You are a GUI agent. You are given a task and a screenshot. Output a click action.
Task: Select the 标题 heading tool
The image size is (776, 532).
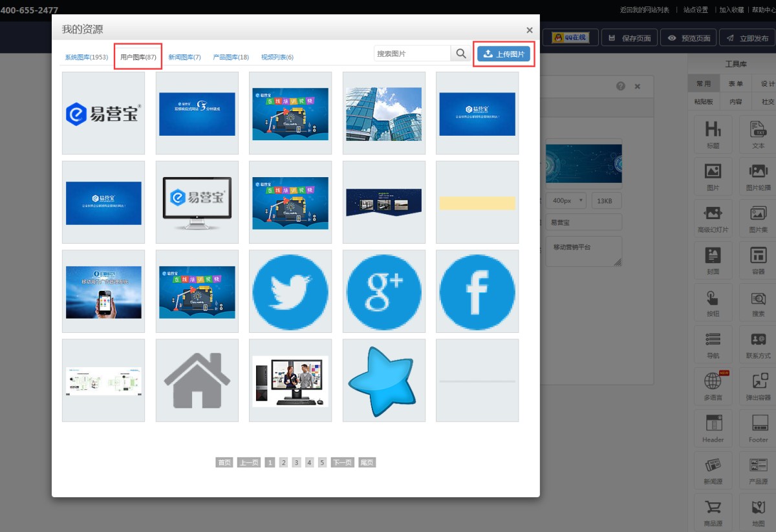click(x=713, y=134)
